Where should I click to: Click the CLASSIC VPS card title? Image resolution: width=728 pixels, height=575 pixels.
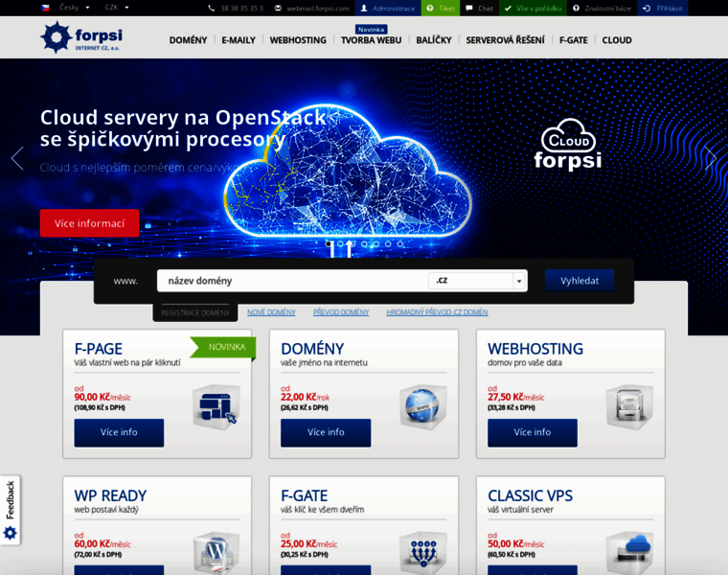coord(531,495)
